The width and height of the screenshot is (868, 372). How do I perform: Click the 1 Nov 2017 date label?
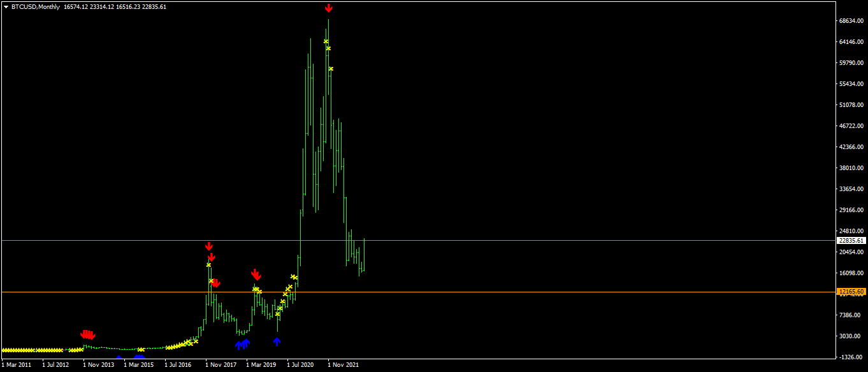point(221,366)
